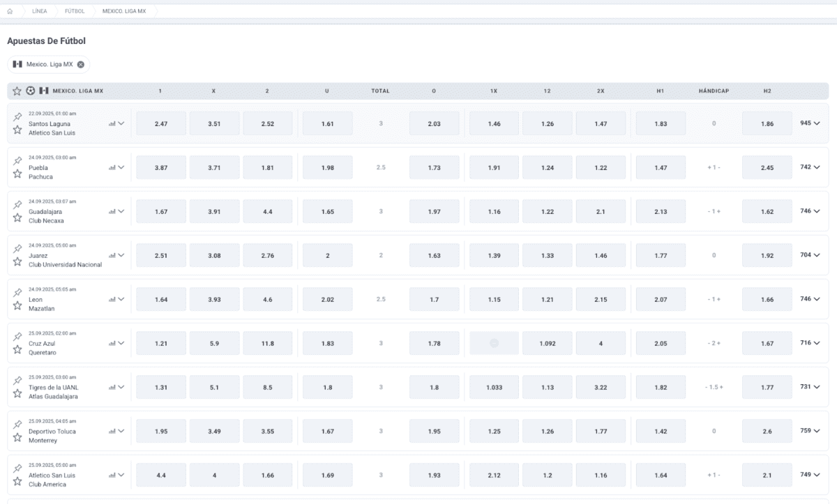
Task: Go to Línea in the breadcrumb
Action: click(40, 11)
